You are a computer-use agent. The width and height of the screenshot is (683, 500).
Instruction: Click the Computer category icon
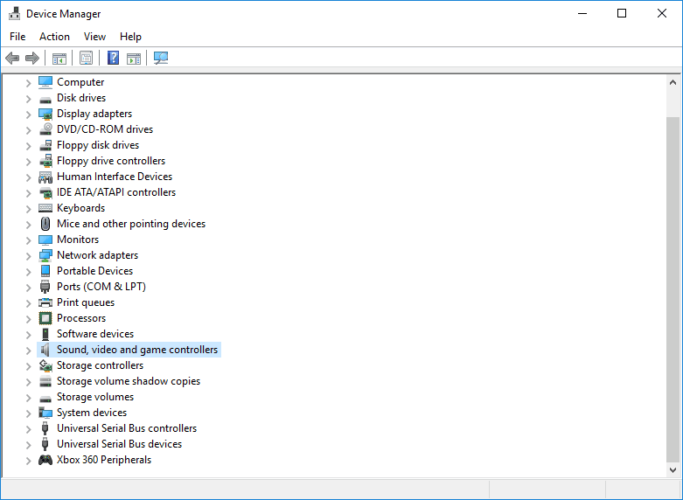click(x=45, y=82)
